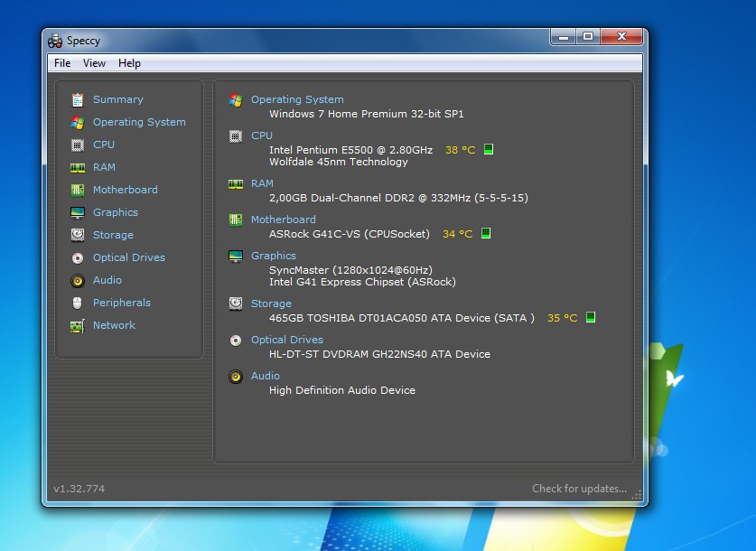Click the disc icon beside Optical Drives heading in summary

click(x=235, y=341)
